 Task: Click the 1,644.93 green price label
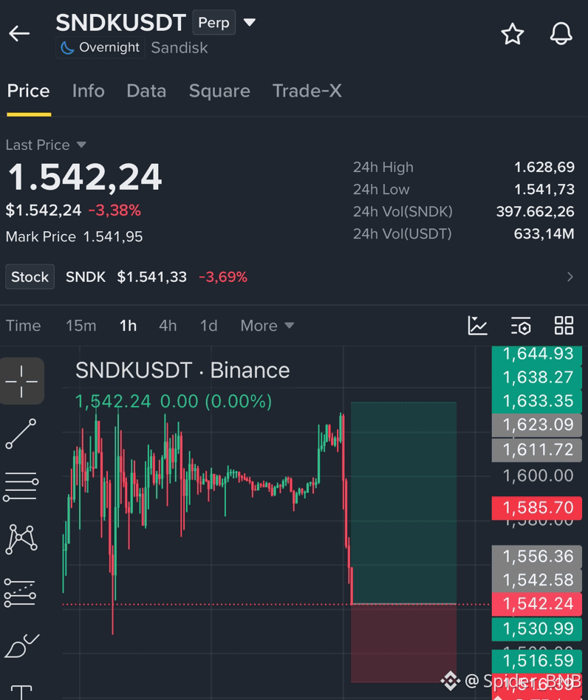[x=536, y=354]
